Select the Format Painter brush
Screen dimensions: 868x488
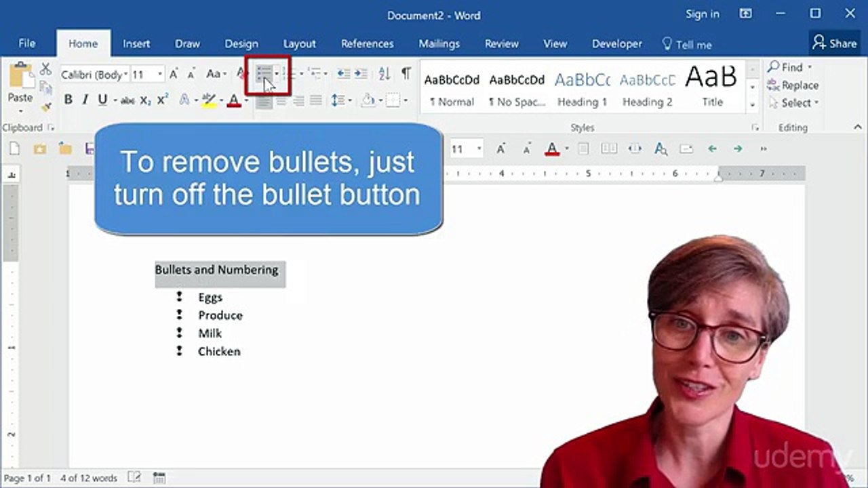point(45,106)
